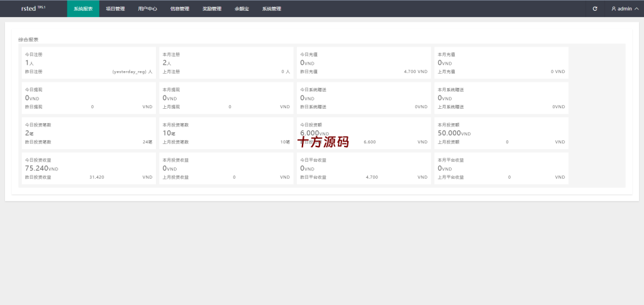This screenshot has width=644, height=305.
Task: Open the 项目管理 menu
Action: [115, 9]
